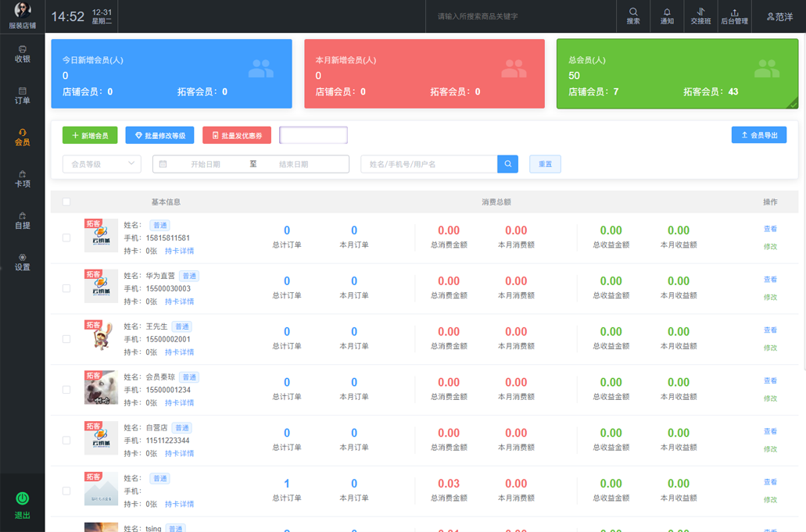Click the 新增会员 button
Screen dimensions: 806x532
pyautogui.click(x=90, y=135)
